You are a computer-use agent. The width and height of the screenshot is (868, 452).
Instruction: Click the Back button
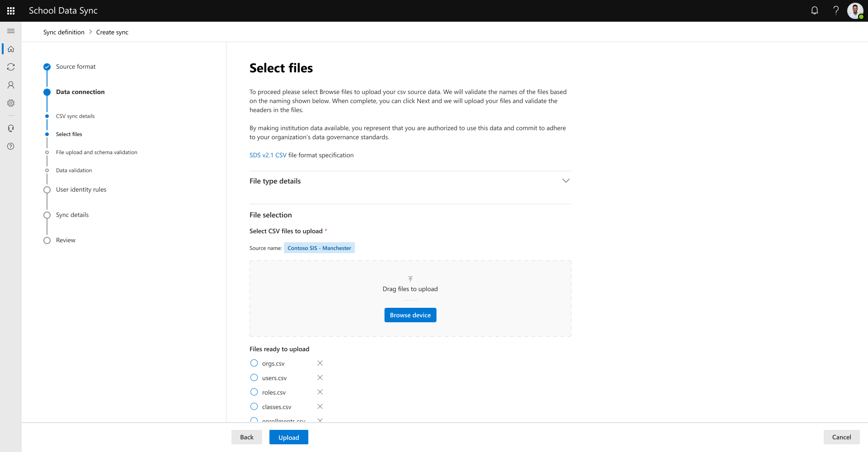[x=247, y=437]
